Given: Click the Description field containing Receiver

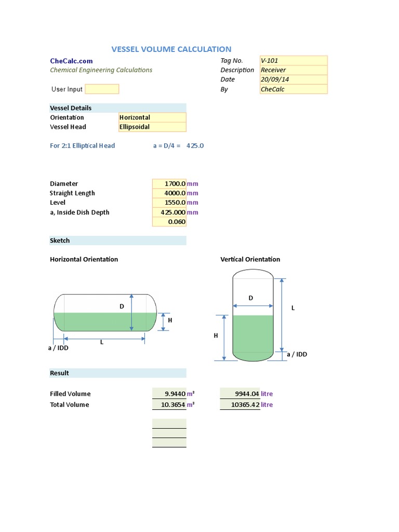Looking at the screenshot, I should click(x=294, y=70).
